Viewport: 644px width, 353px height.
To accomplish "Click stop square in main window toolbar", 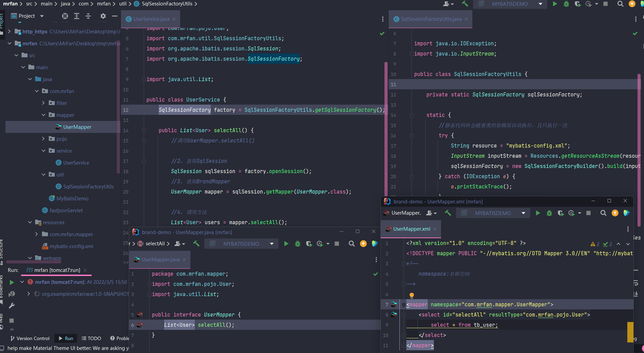I will (606, 4).
